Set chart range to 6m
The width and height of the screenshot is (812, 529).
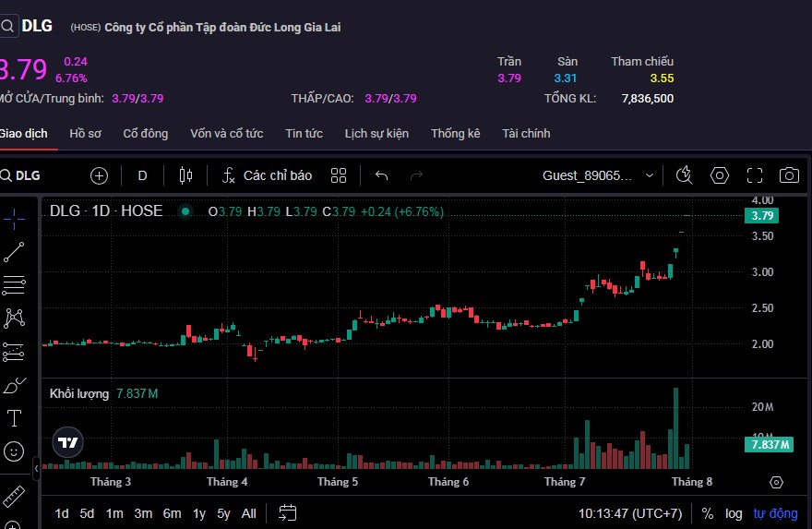coord(172,513)
